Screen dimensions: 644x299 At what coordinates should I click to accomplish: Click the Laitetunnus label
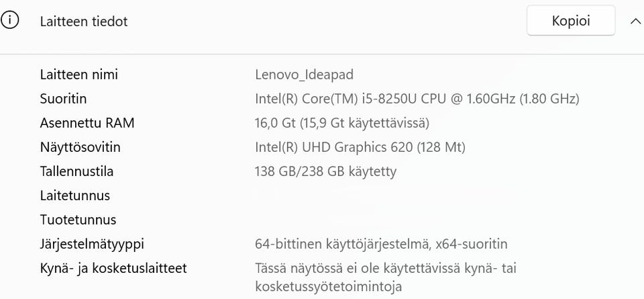pos(74,196)
